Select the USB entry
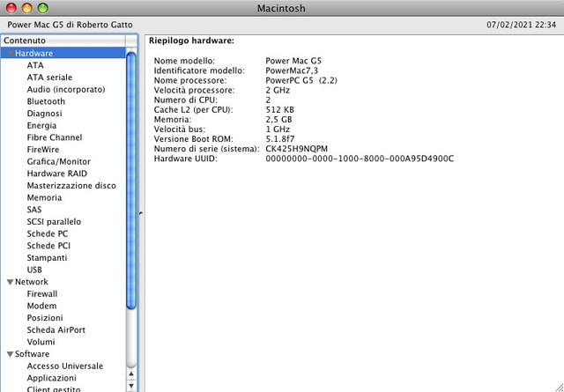 (34, 270)
